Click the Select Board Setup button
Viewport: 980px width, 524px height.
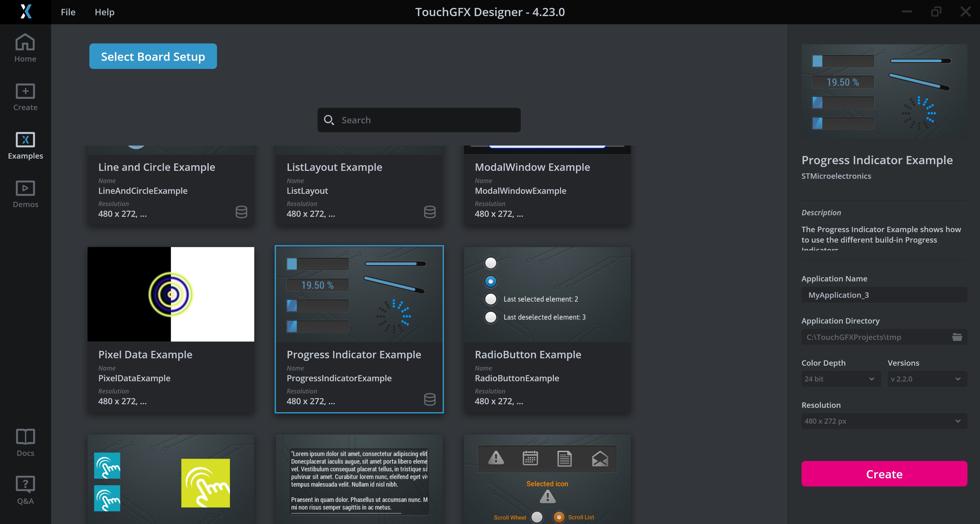click(153, 56)
